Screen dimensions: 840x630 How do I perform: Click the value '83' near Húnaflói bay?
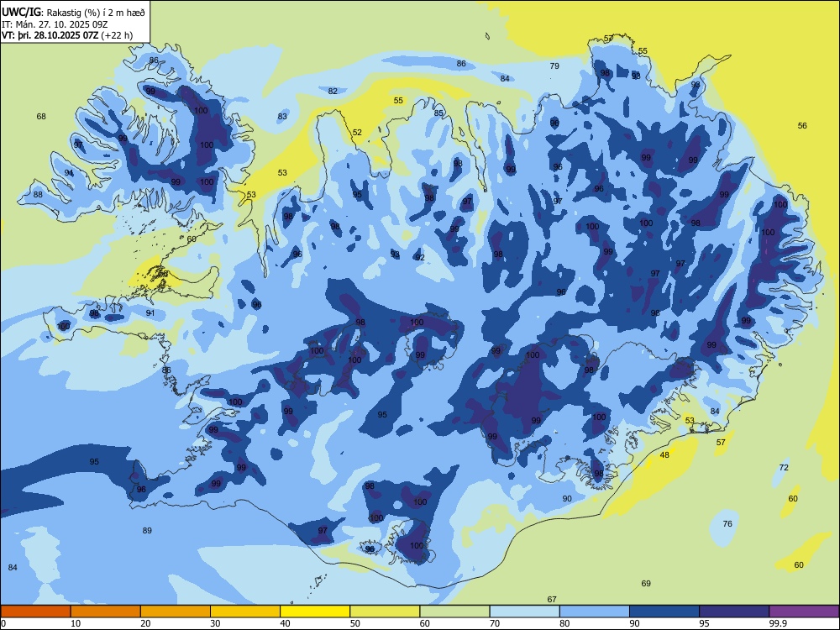coord(282,116)
